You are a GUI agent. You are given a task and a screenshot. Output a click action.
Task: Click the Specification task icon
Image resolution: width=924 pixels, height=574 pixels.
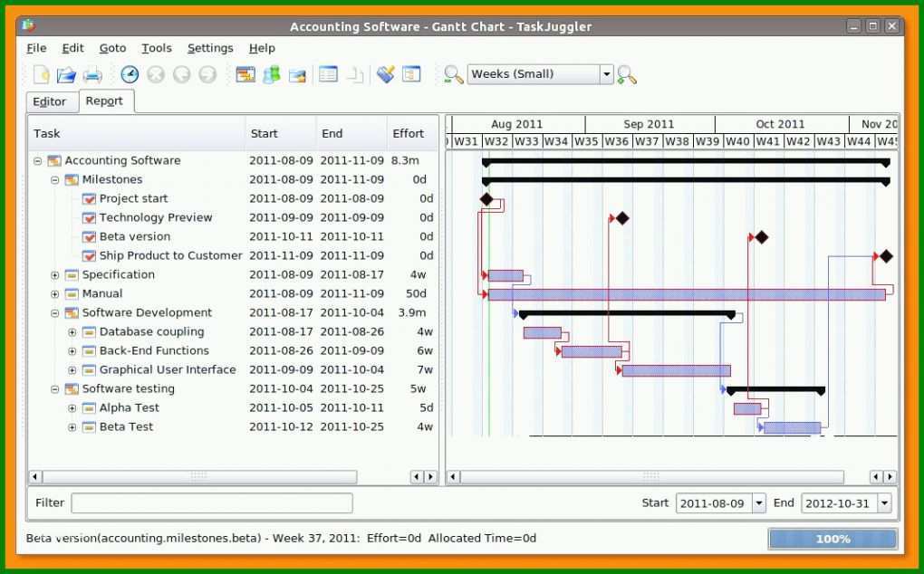pyautogui.click(x=72, y=275)
